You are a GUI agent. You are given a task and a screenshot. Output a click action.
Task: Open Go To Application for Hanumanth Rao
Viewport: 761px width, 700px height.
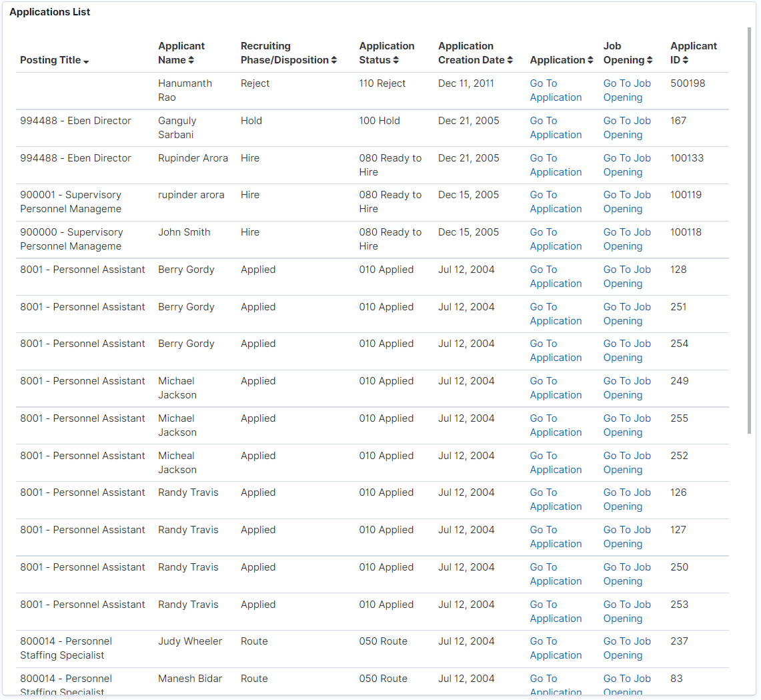point(556,90)
